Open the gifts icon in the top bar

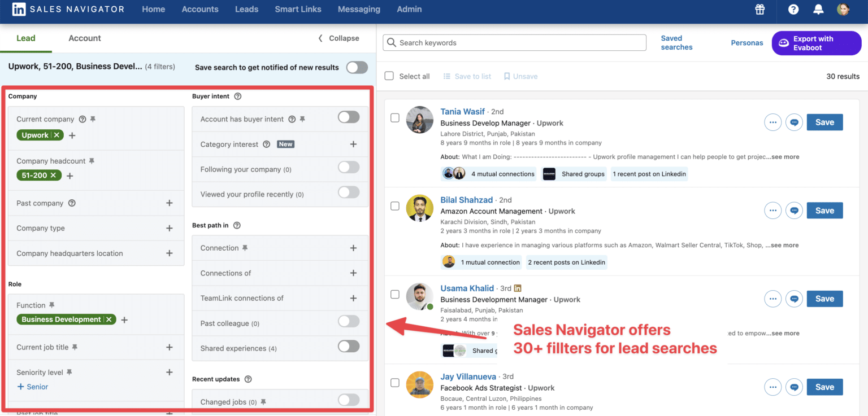coord(759,10)
